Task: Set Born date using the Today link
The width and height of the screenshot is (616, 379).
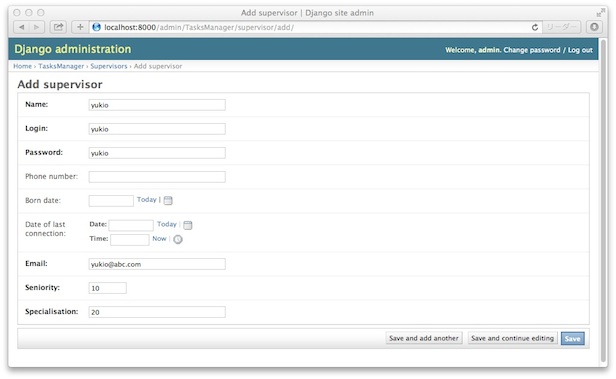Action: (147, 200)
